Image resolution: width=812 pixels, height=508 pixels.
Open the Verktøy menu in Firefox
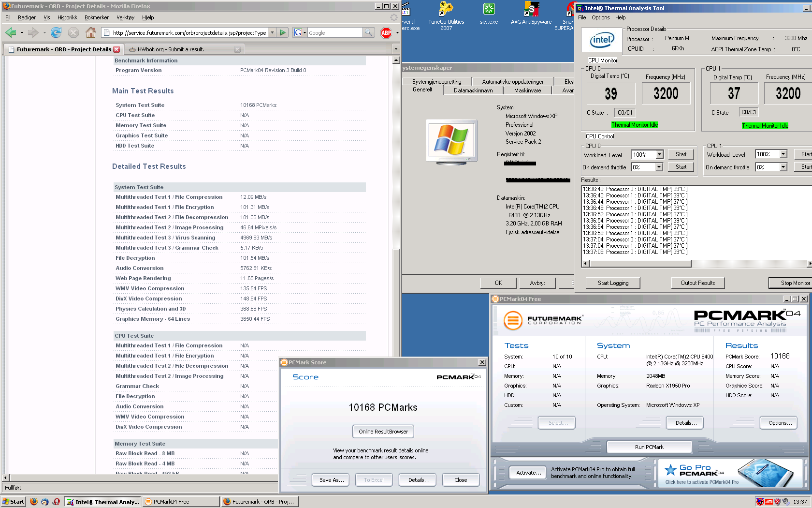[126, 17]
